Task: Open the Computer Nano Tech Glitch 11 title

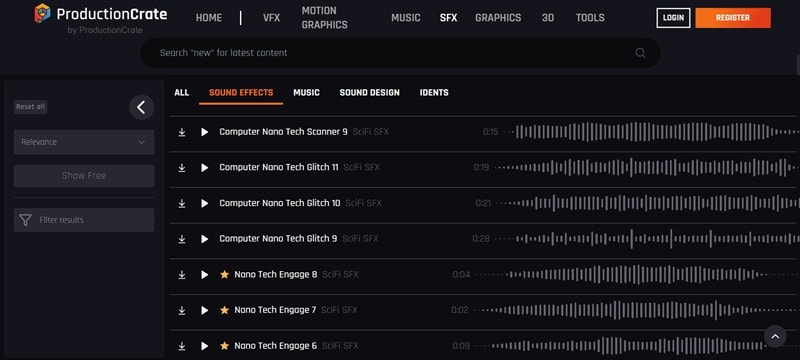Action: pyautogui.click(x=279, y=168)
